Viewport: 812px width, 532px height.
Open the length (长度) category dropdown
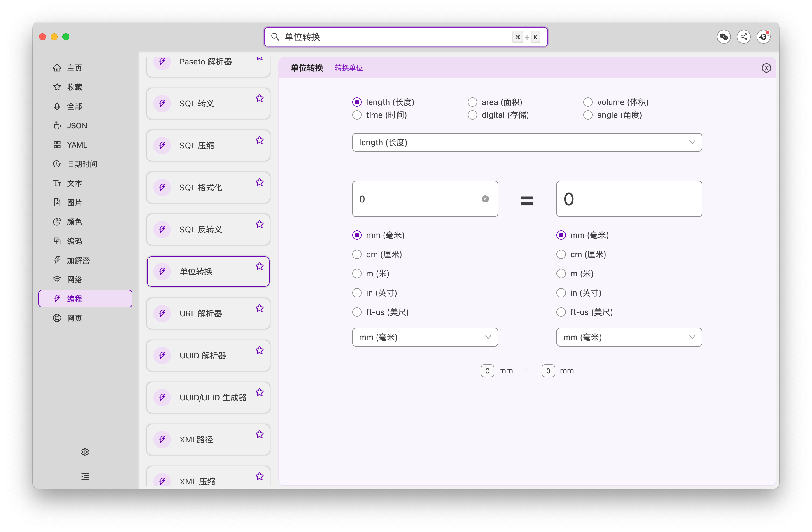(x=527, y=142)
